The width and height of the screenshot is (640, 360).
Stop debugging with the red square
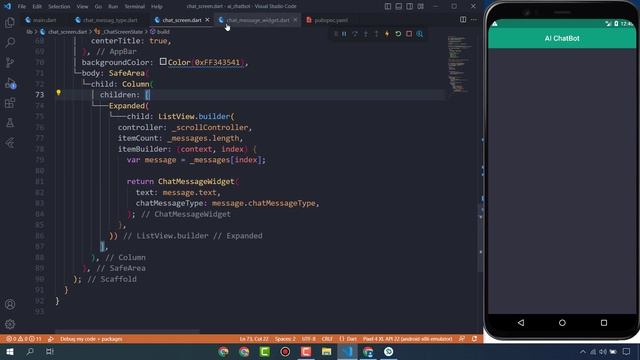pyautogui.click(x=409, y=34)
